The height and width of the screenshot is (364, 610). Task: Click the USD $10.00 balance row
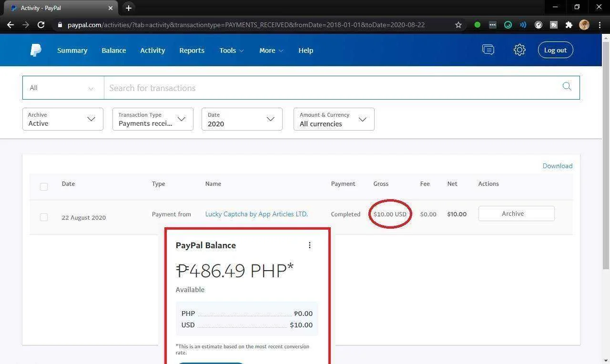[247, 325]
